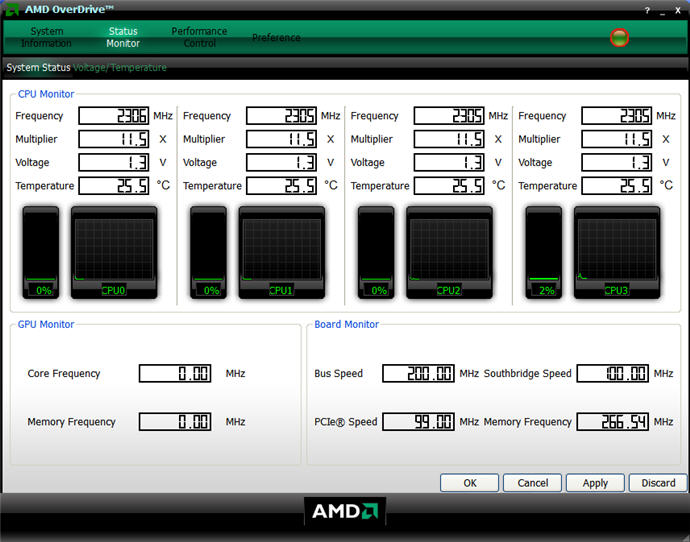The image size is (690, 542).
Task: Click the CPU0 temperature field 25.5
Action: [114, 186]
